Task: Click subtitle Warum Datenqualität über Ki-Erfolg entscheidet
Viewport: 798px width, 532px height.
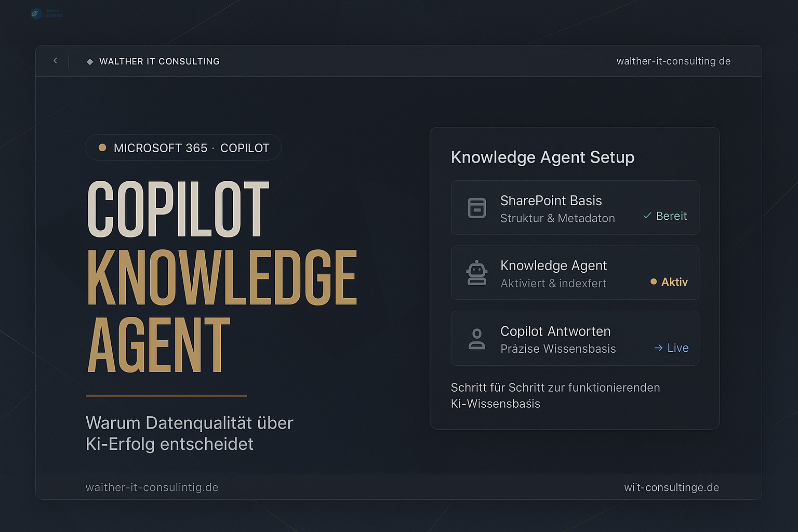Action: pos(190,433)
